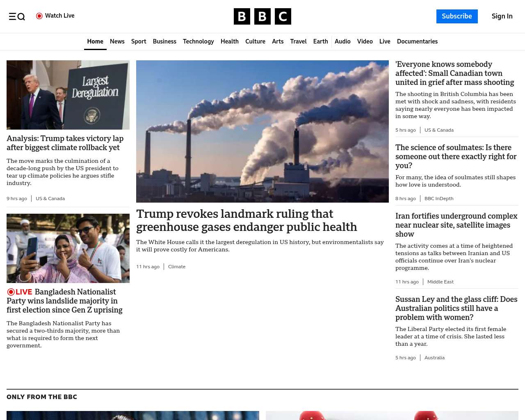Click '11 hrs ago' under Trump revokes story
Image resolution: width=525 pixels, height=420 pixels.
pos(148,267)
